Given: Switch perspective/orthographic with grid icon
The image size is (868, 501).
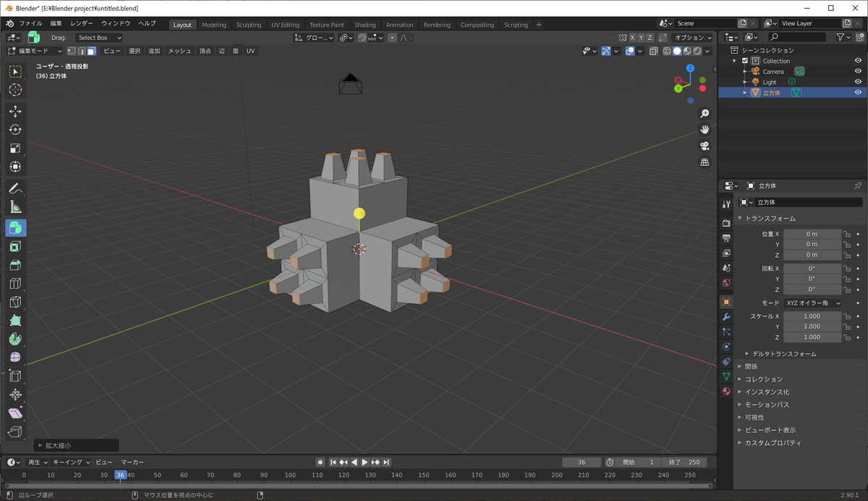Looking at the screenshot, I should tap(705, 162).
